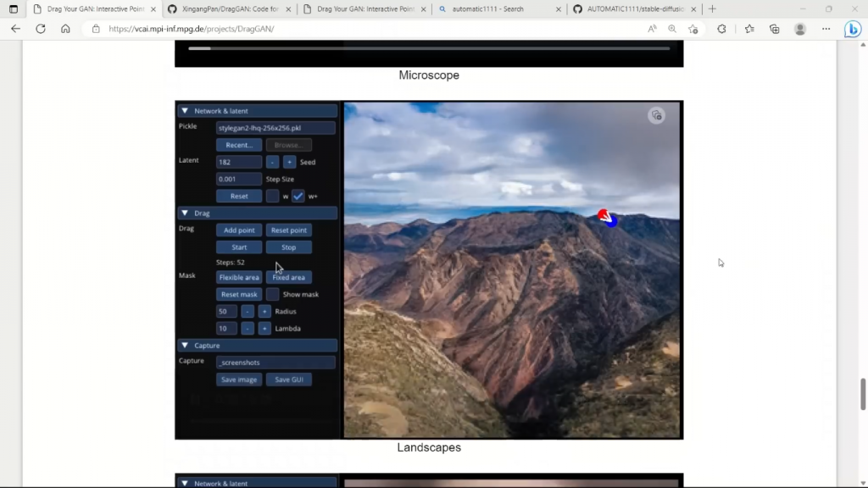Collapse the bottom Network & latent panel
This screenshot has height=488, width=868.
[185, 483]
